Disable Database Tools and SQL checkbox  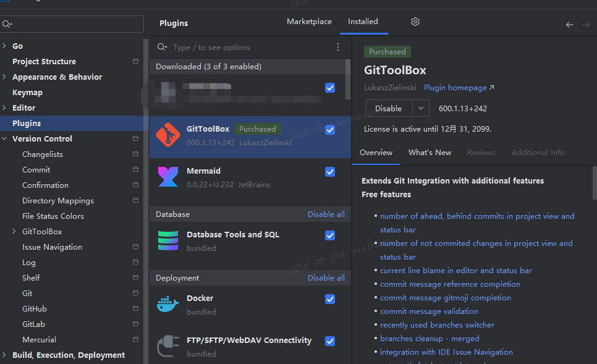pos(330,235)
